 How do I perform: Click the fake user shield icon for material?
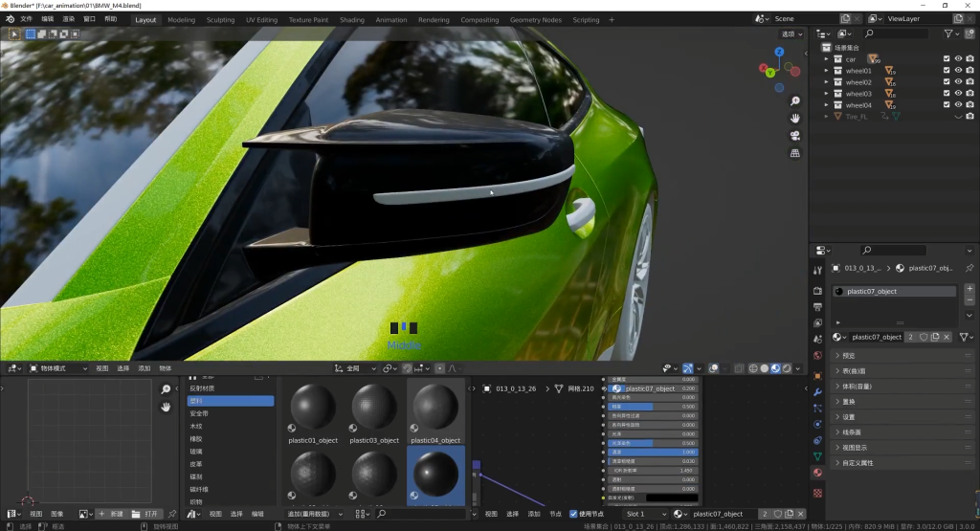924,337
